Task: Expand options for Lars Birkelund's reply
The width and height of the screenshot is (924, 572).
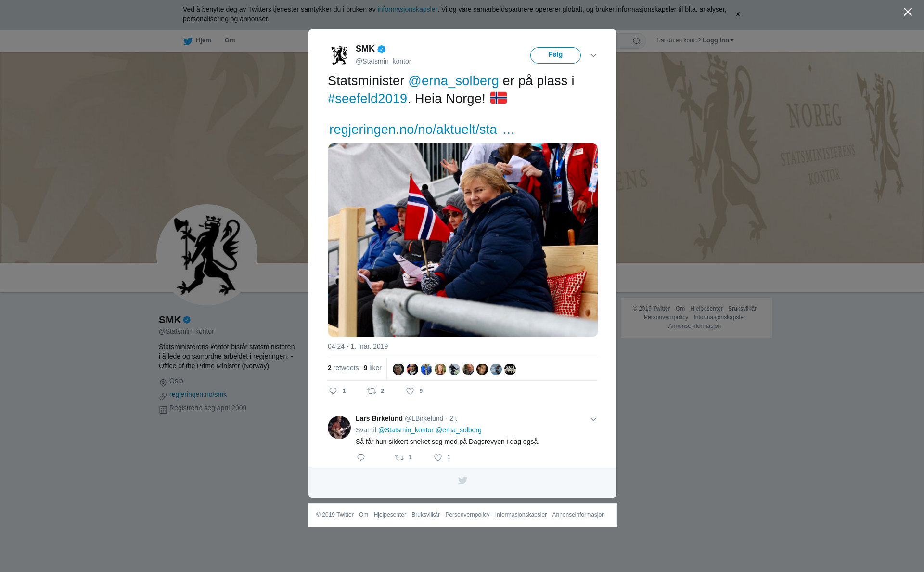Action: click(x=593, y=419)
